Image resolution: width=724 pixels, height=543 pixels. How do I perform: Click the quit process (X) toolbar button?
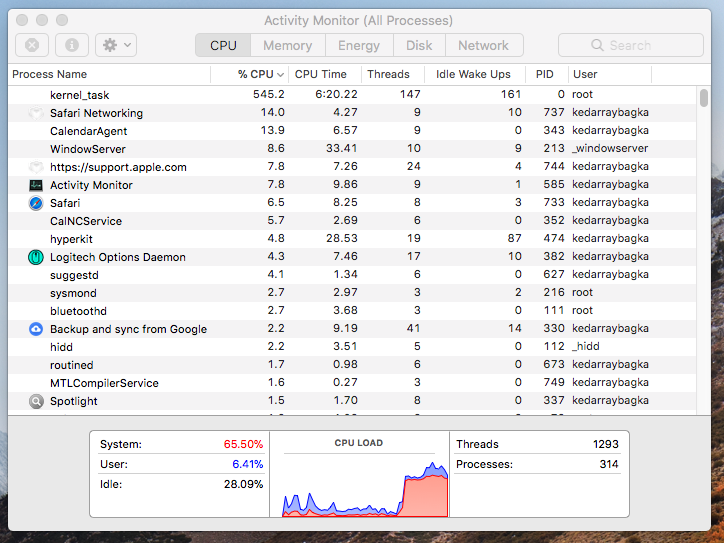(x=32, y=45)
